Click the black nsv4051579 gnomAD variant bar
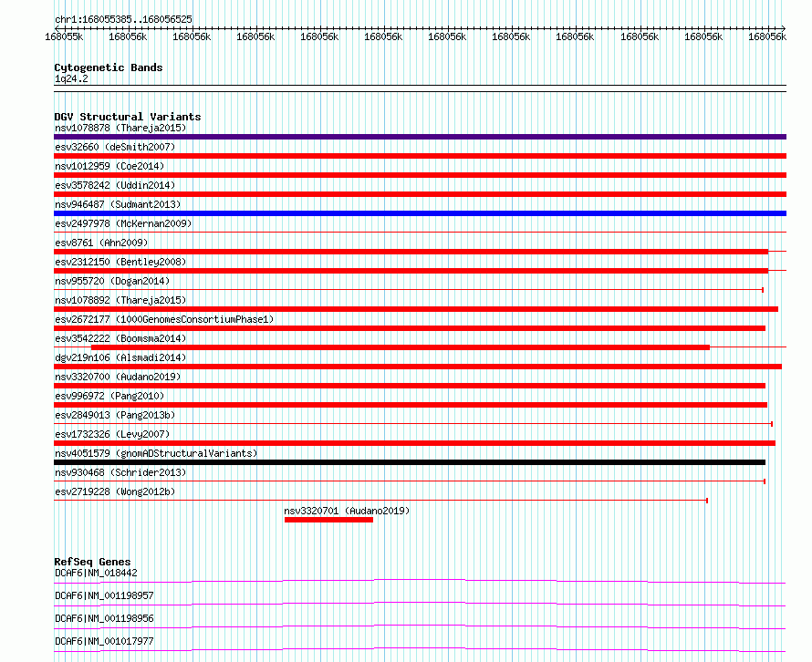 pyautogui.click(x=410, y=462)
